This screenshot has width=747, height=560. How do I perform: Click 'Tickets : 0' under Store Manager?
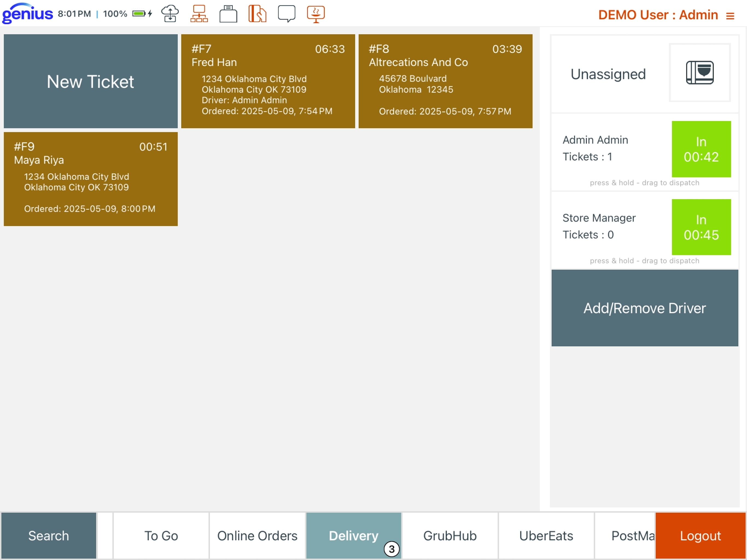click(x=588, y=235)
